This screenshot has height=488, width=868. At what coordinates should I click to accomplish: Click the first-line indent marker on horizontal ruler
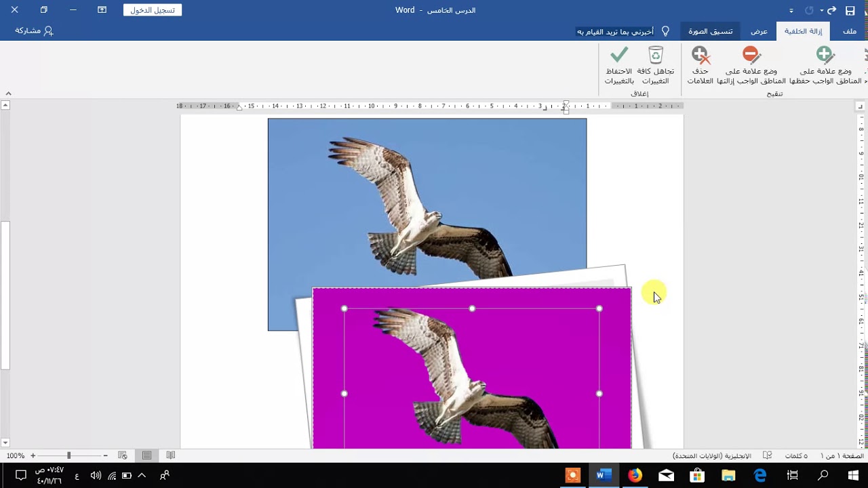coord(566,103)
